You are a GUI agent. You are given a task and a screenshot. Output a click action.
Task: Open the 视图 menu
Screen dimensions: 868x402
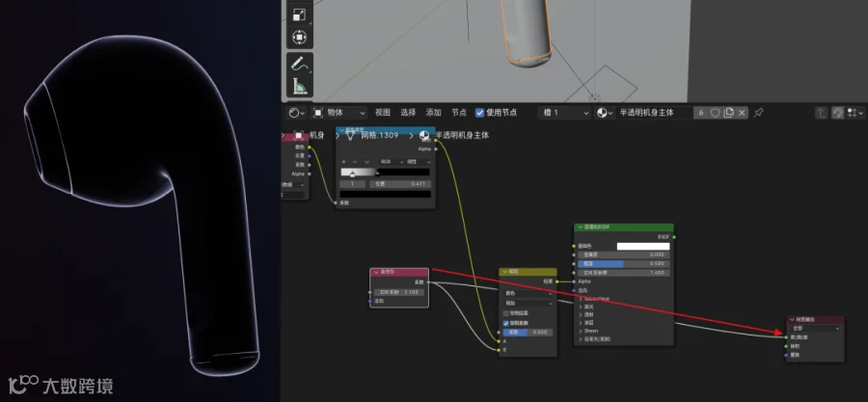click(x=383, y=113)
